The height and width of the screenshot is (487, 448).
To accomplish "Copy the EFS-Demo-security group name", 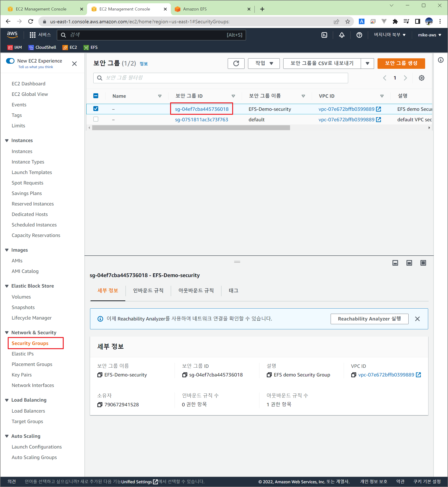I will (x=100, y=375).
